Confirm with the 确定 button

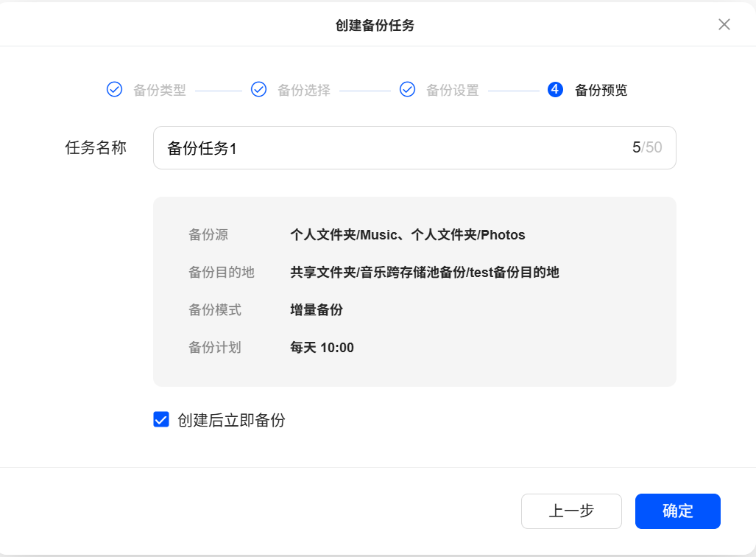pyautogui.click(x=677, y=511)
